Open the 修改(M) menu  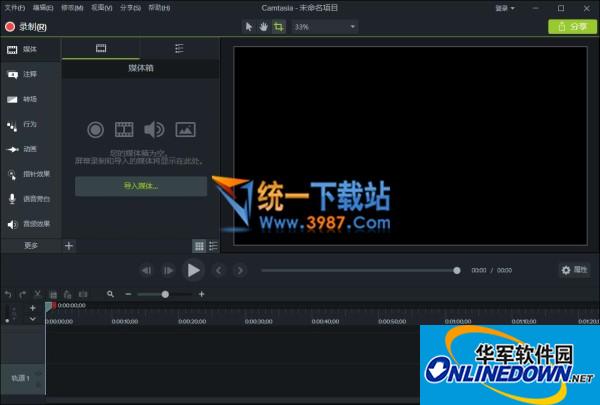pos(72,8)
